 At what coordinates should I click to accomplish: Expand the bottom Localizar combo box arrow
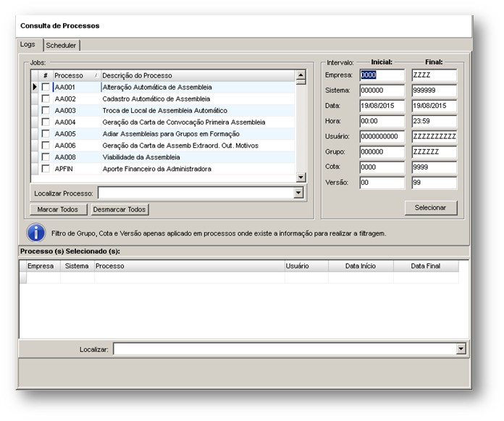pyautogui.click(x=461, y=349)
